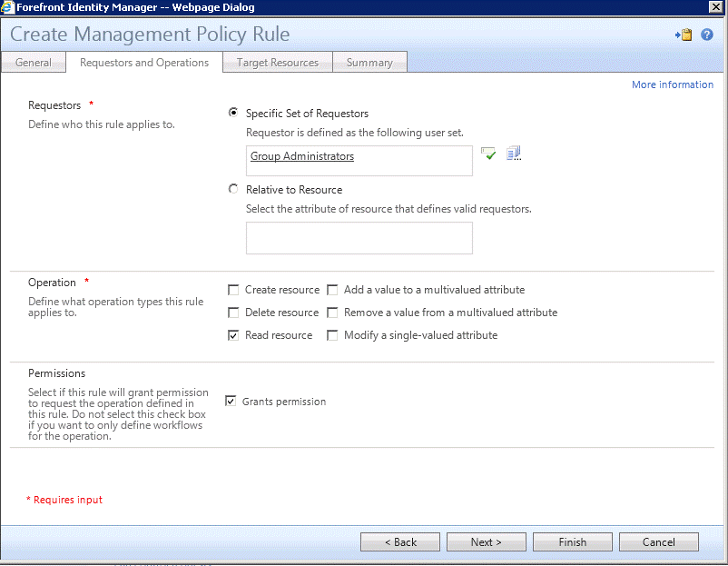Select the Requestors and Operations tab
The image size is (728, 566).
pos(144,63)
